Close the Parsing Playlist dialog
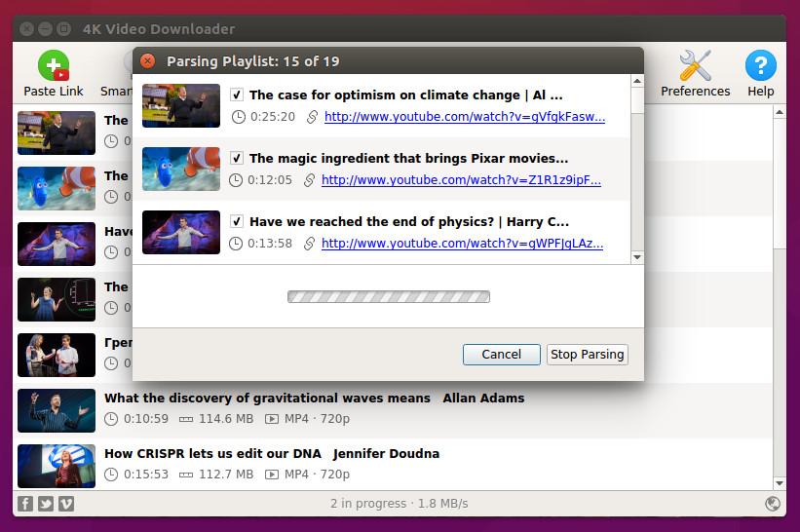The height and width of the screenshot is (532, 800). 147,61
